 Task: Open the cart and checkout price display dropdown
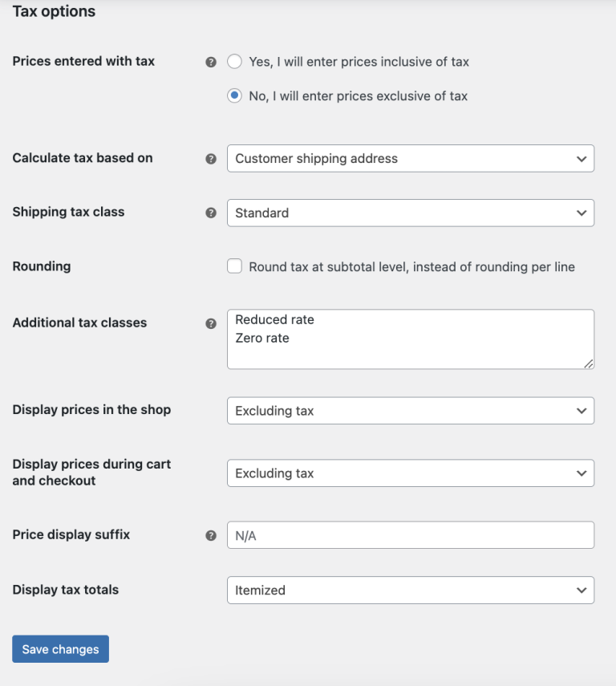click(411, 473)
